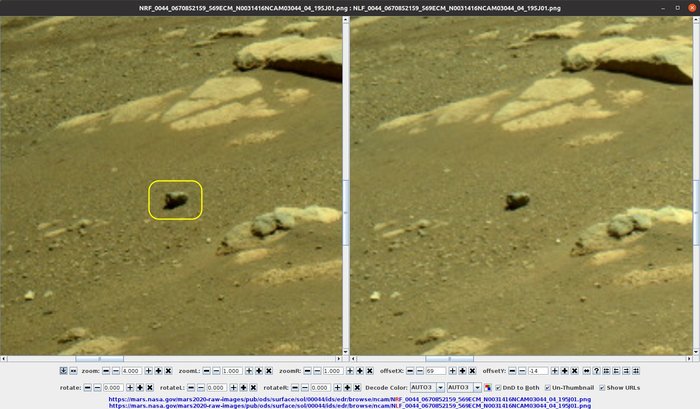This screenshot has width=700, height=409.
Task: Open help with the question mark icon
Action: click(596, 371)
